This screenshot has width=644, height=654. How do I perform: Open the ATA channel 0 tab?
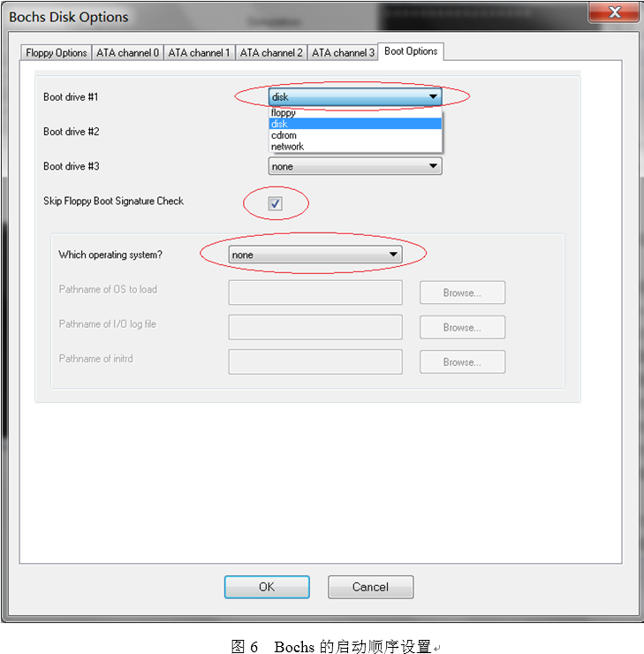click(x=127, y=52)
